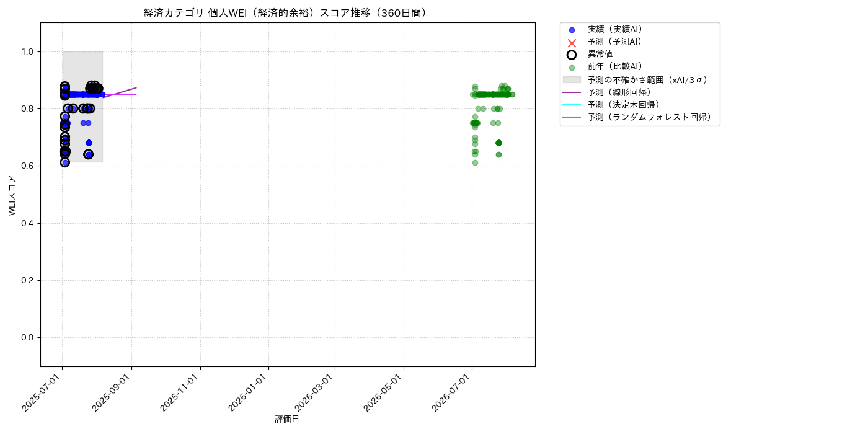Click the lowest green previous-year point near 0.61
This screenshot has width=868, height=434.
475,162
